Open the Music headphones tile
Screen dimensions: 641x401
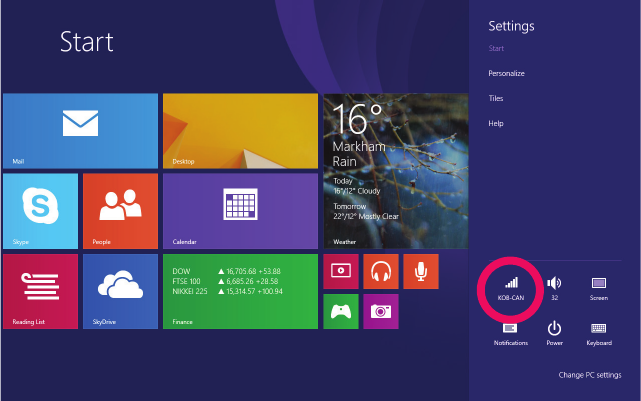(x=381, y=271)
